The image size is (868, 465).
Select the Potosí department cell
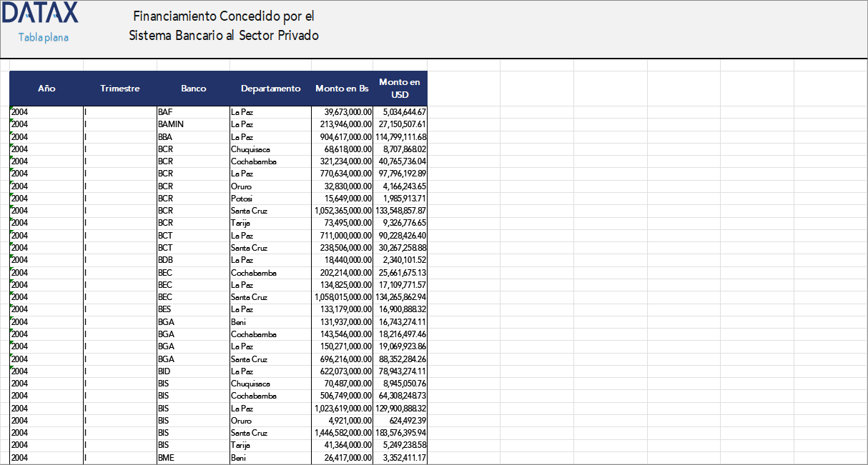pos(242,198)
